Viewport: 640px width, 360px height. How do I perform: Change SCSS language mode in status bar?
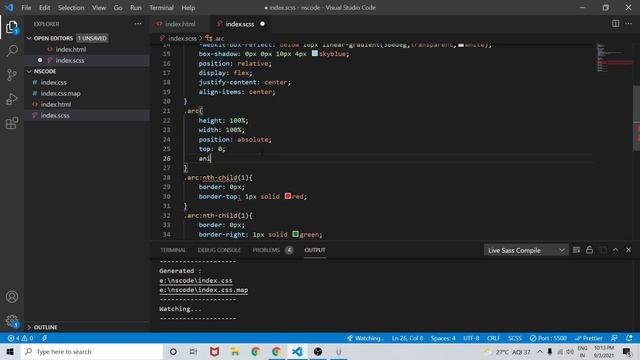[x=515, y=338]
